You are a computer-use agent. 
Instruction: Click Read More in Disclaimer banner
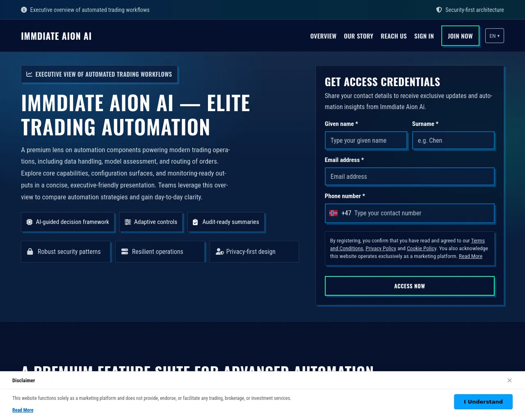pos(23,410)
